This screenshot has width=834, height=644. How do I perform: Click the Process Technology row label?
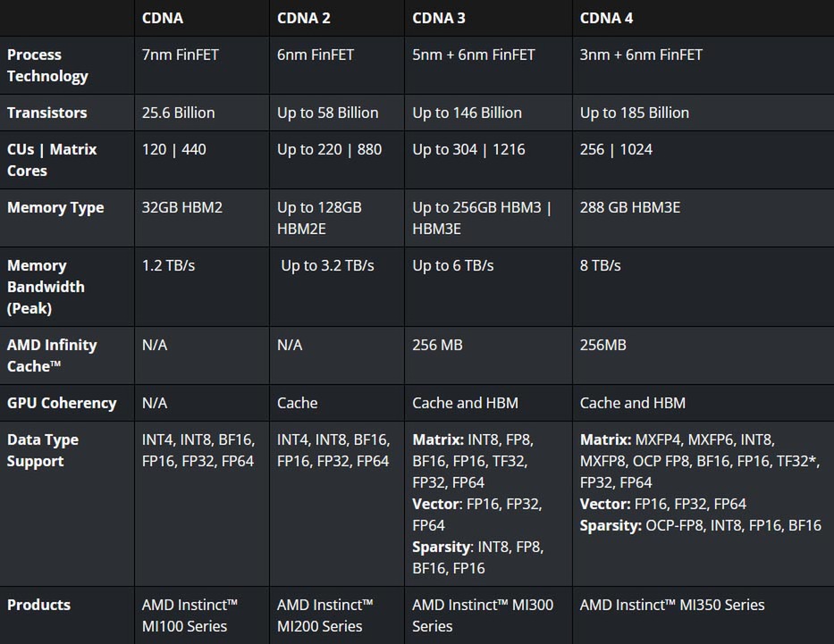[x=47, y=65]
